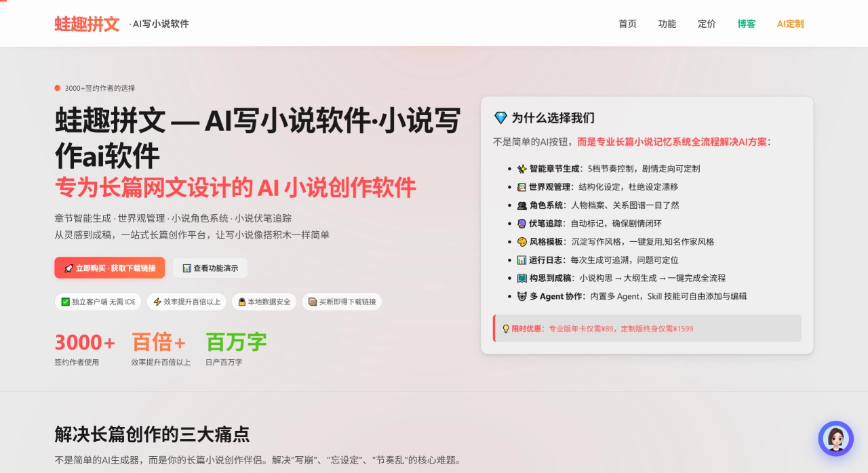Click the 3000+ 签约作者使用 statistic
This screenshot has height=473, width=868.
tap(85, 349)
